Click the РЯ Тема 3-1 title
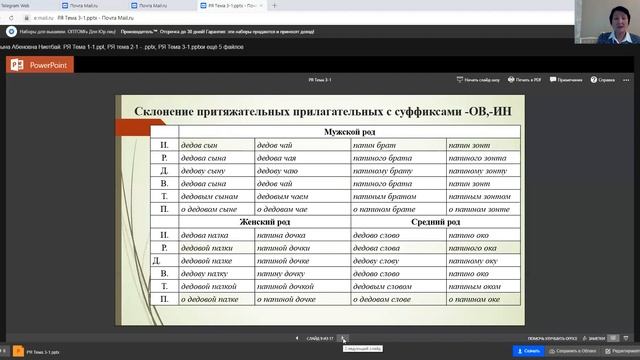Screen dimensions: 640x360 click(x=320, y=80)
